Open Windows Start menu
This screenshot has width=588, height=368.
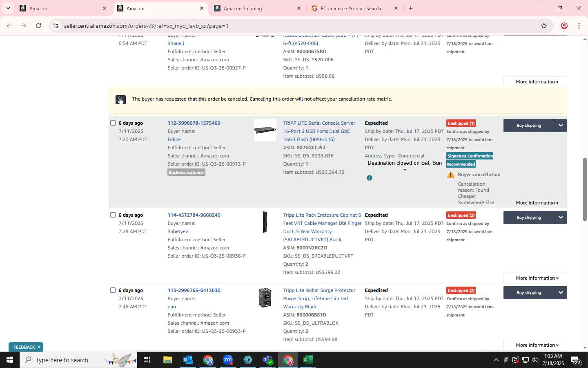tap(10, 360)
